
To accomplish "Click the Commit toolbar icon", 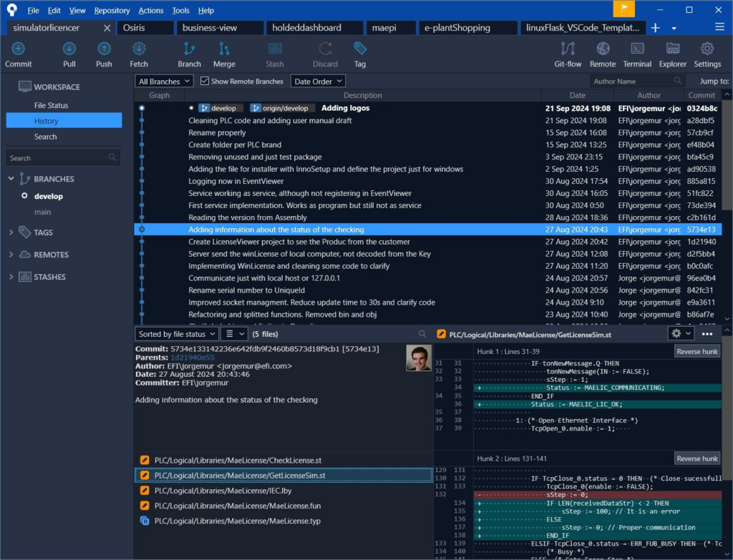I will [19, 54].
